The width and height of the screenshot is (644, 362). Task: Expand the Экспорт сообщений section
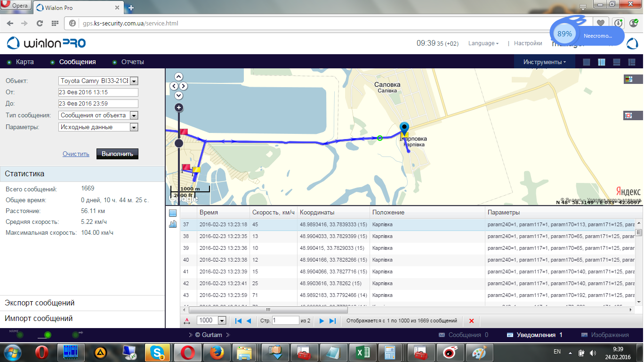(40, 303)
